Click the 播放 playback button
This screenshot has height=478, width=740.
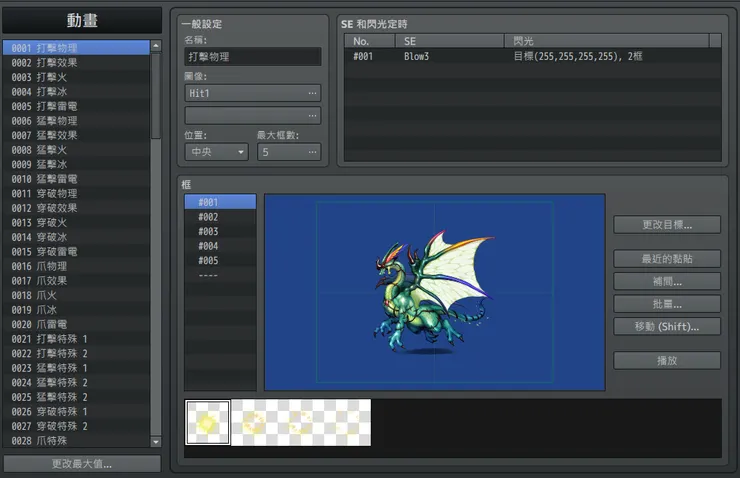click(666, 360)
